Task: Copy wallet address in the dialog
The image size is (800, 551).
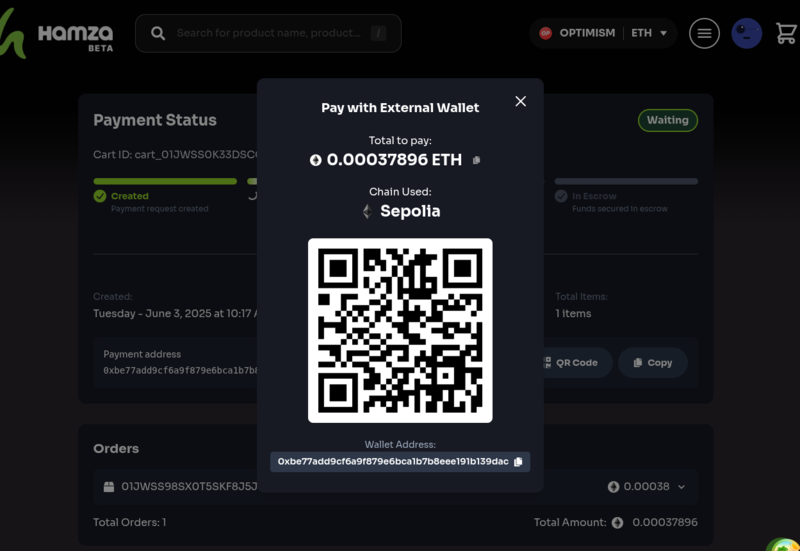Action: coord(518,462)
